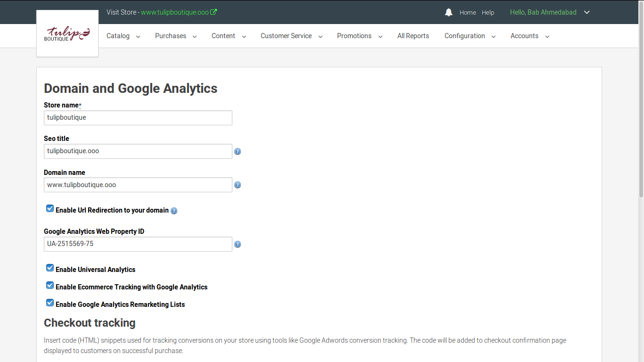644x362 pixels.
Task: Open the Configuration dropdown menu
Action: coord(470,36)
